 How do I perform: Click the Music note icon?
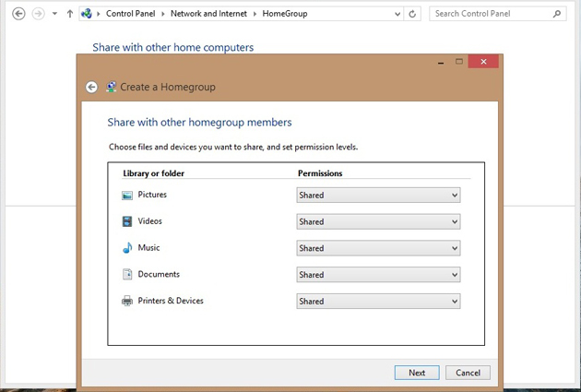coord(127,248)
